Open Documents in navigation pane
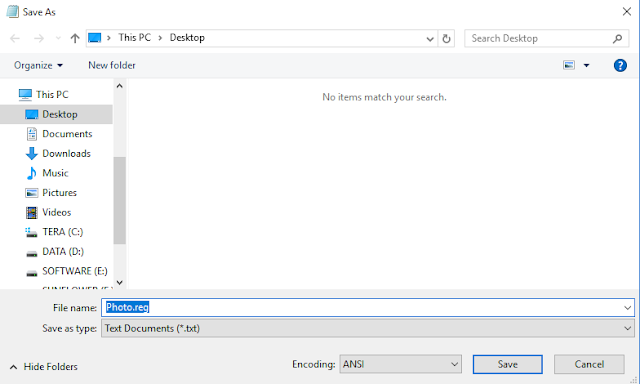The width and height of the screenshot is (640, 384). click(67, 134)
